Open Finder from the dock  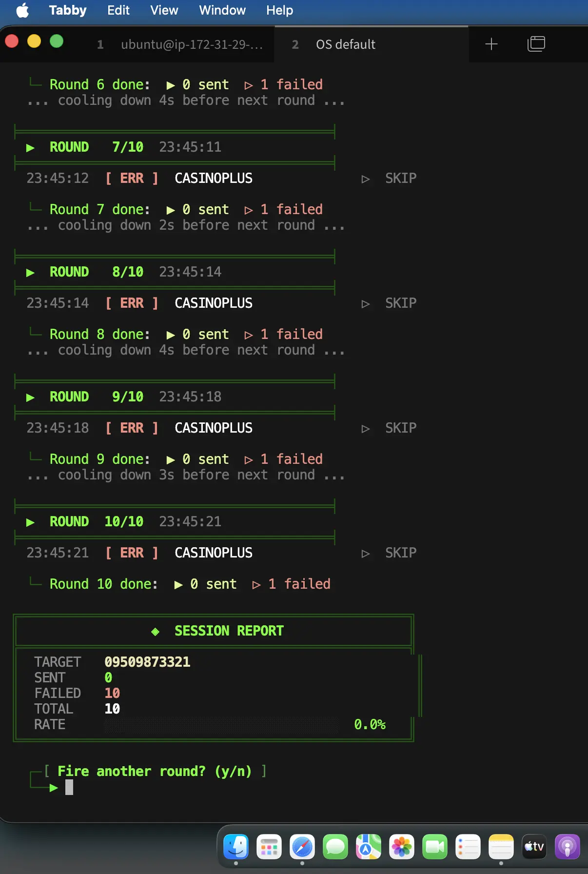pyautogui.click(x=236, y=847)
